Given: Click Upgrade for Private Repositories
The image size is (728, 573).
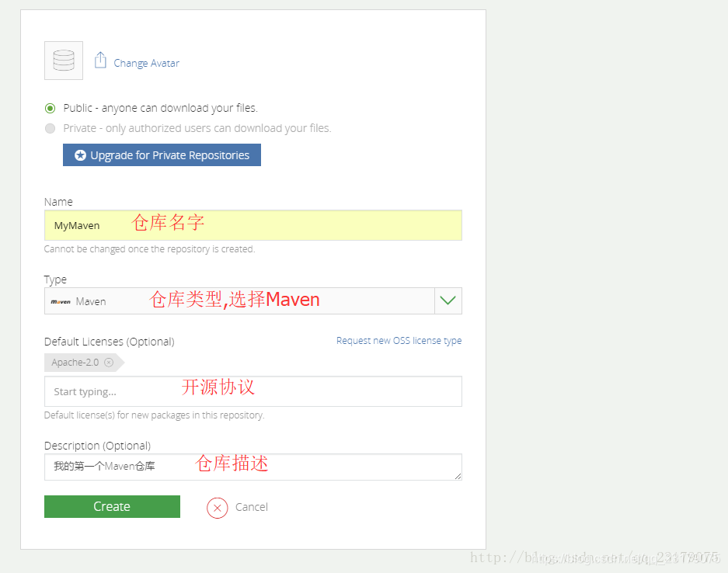Looking at the screenshot, I should pyautogui.click(x=162, y=155).
